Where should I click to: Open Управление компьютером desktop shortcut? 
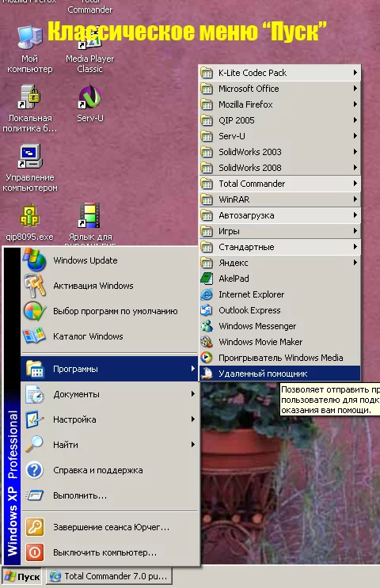point(30,157)
